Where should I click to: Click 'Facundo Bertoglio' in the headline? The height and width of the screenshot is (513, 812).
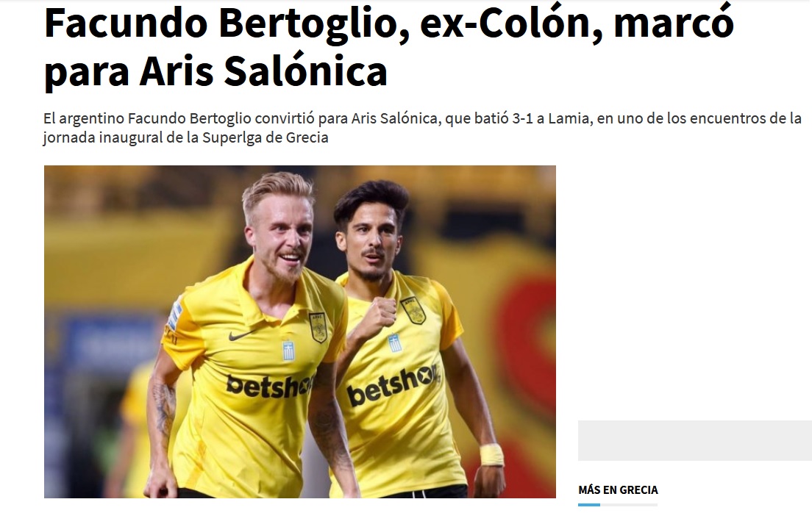tap(227, 24)
